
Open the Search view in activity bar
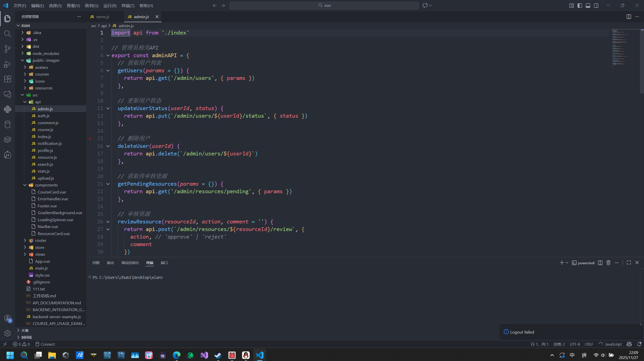tap(8, 34)
